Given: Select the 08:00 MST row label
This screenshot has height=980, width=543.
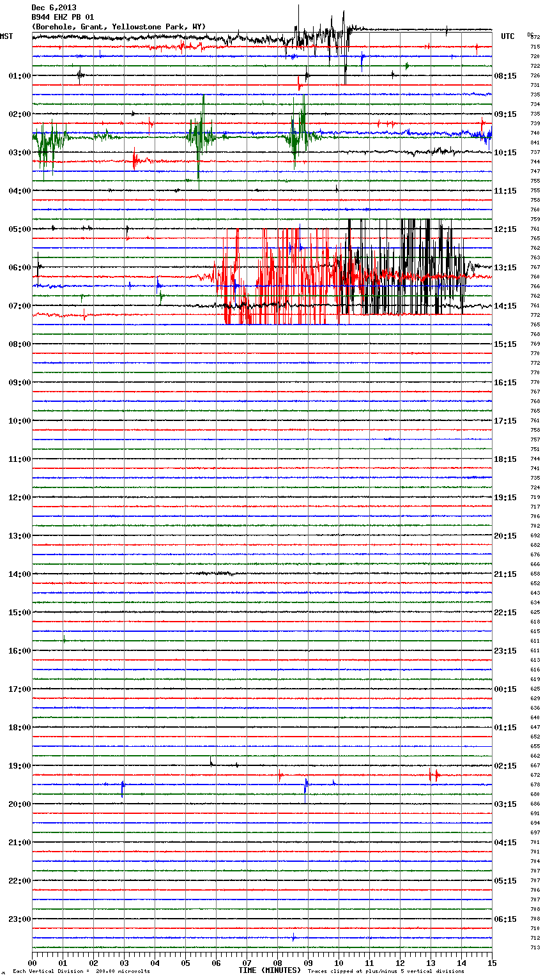Looking at the screenshot, I should (x=19, y=344).
